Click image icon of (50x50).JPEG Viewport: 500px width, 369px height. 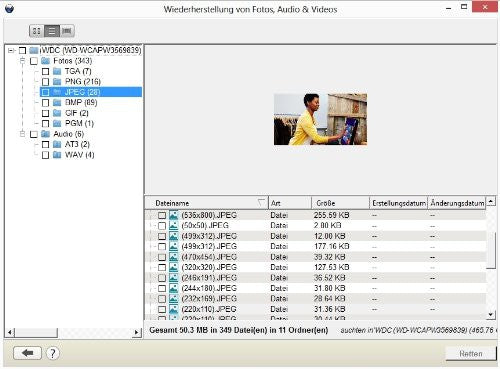[x=173, y=226]
